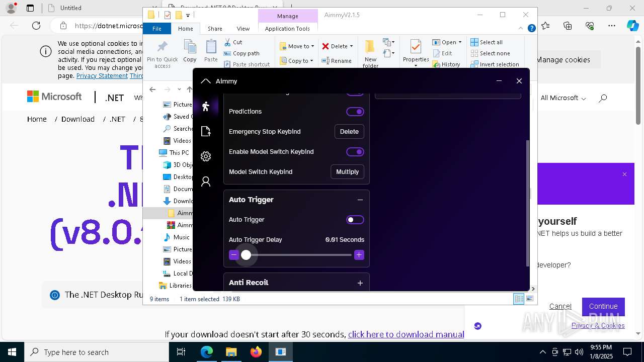The image size is (644, 362).
Task: Open Task View from taskbar
Action: [181, 352]
